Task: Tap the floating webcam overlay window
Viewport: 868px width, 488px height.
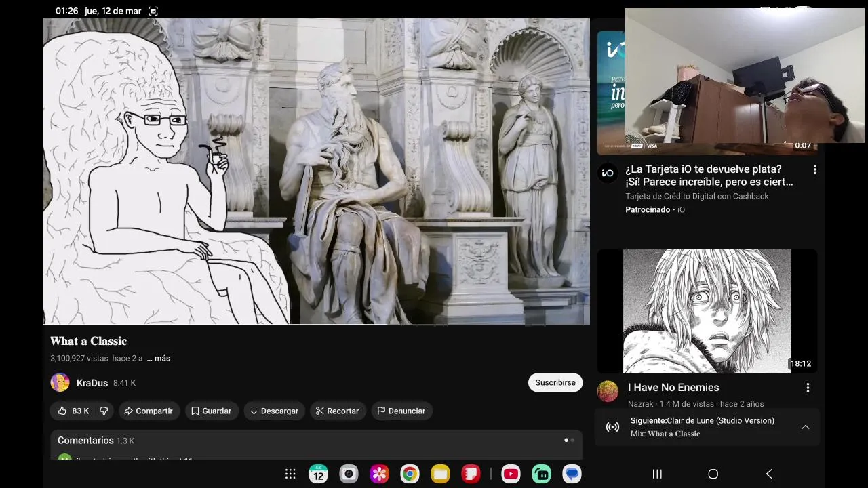Action: click(745, 76)
